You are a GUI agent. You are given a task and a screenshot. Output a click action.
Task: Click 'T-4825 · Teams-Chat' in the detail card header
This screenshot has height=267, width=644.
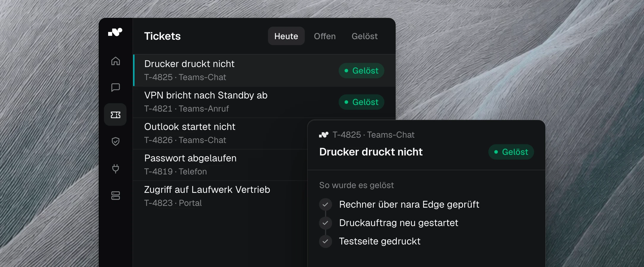373,135
